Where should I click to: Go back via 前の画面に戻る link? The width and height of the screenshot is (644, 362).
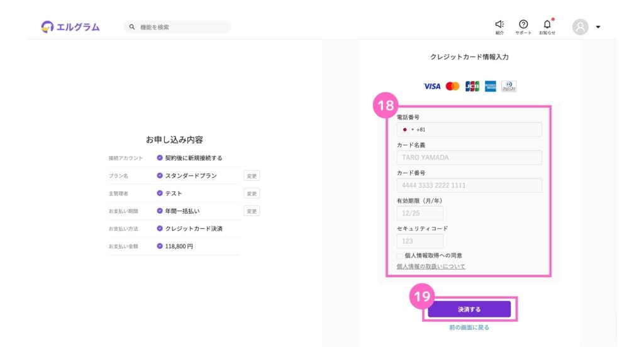click(469, 327)
